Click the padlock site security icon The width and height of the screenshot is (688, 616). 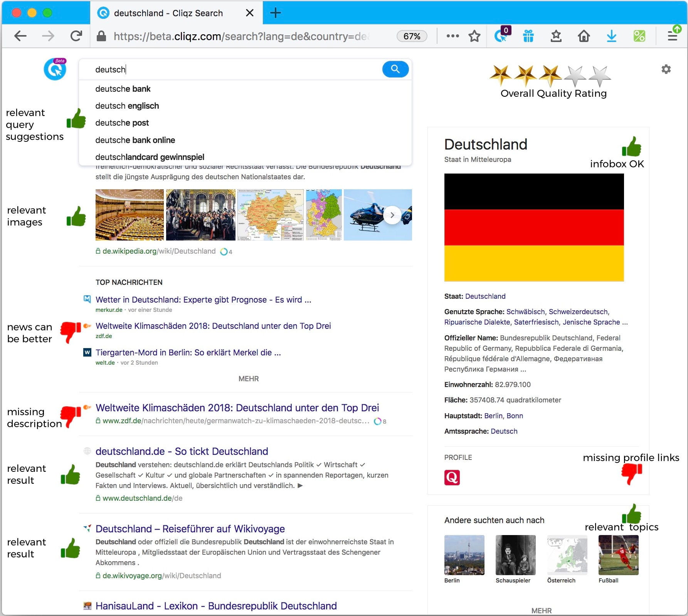click(101, 36)
